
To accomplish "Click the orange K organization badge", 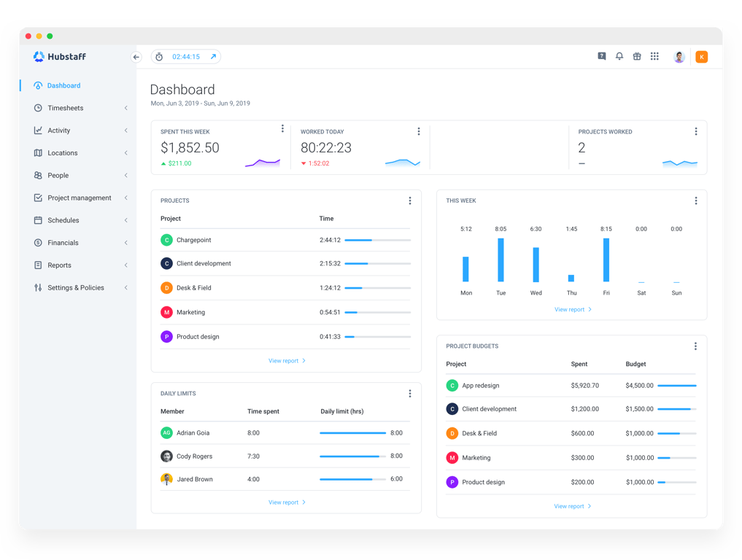I will [x=702, y=56].
